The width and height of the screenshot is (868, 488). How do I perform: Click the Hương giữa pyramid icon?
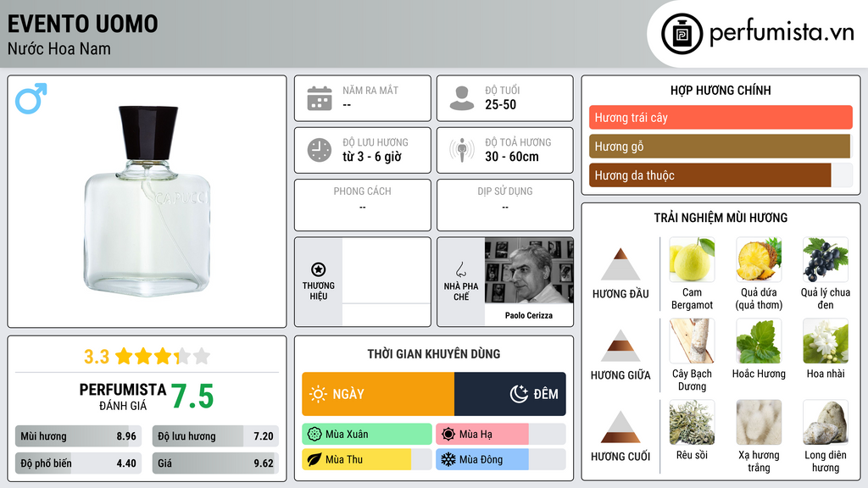[x=620, y=346]
